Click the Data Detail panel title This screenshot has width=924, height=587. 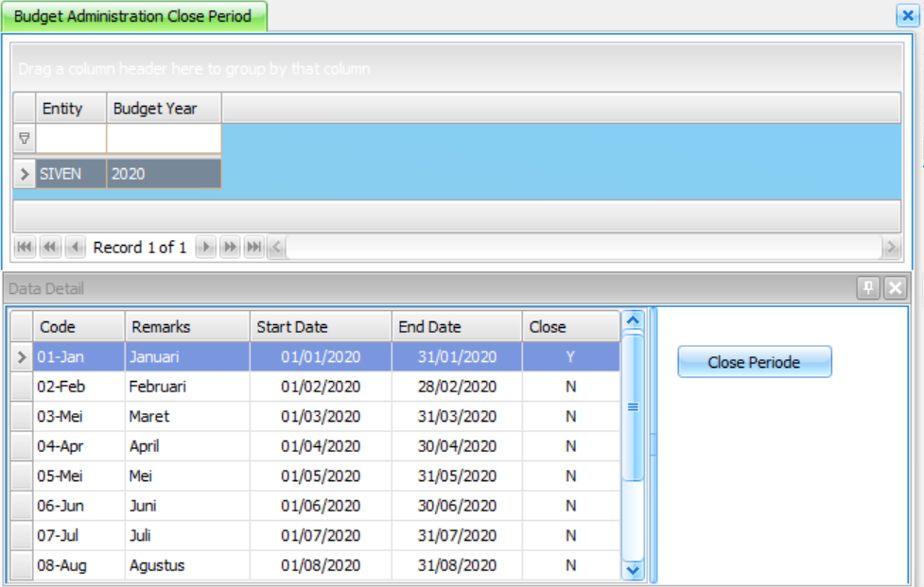pyautogui.click(x=46, y=288)
